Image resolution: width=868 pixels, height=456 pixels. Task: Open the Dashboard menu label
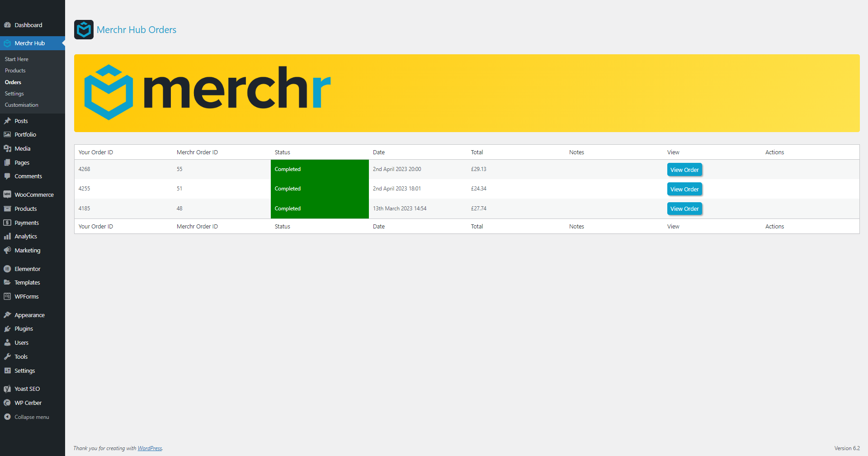coord(28,25)
